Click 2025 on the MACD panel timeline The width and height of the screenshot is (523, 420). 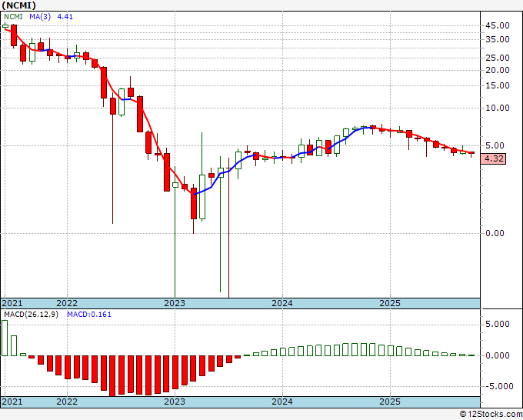(390, 402)
